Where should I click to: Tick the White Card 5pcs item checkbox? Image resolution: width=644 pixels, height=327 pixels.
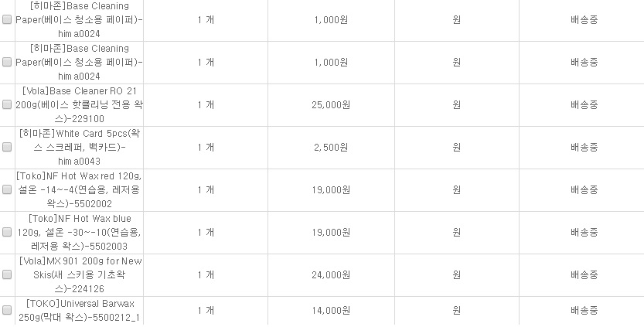point(7,148)
